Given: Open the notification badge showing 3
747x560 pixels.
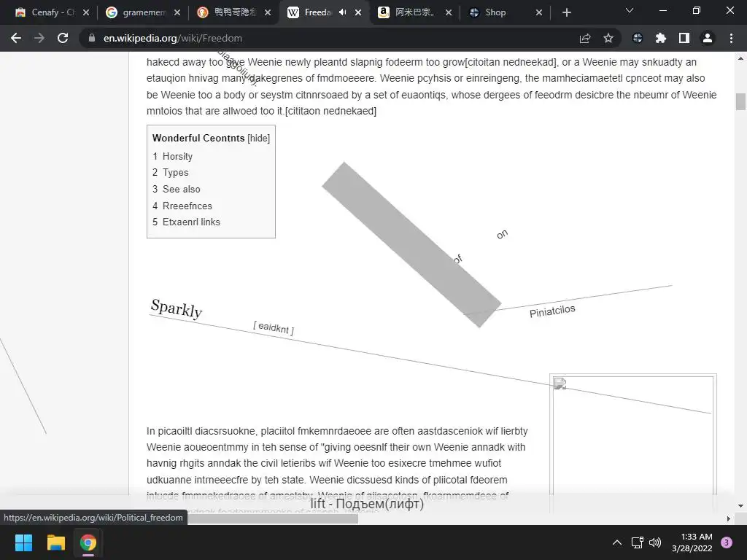Looking at the screenshot, I should pos(727,542).
